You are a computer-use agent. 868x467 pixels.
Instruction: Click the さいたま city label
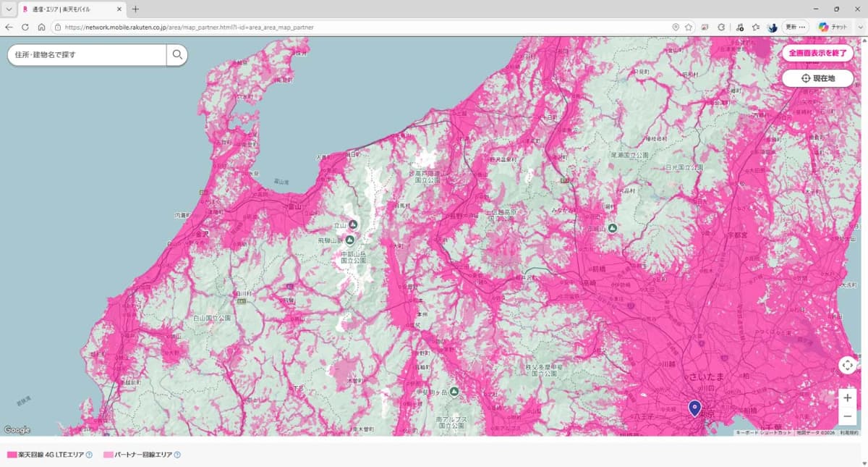click(707, 378)
